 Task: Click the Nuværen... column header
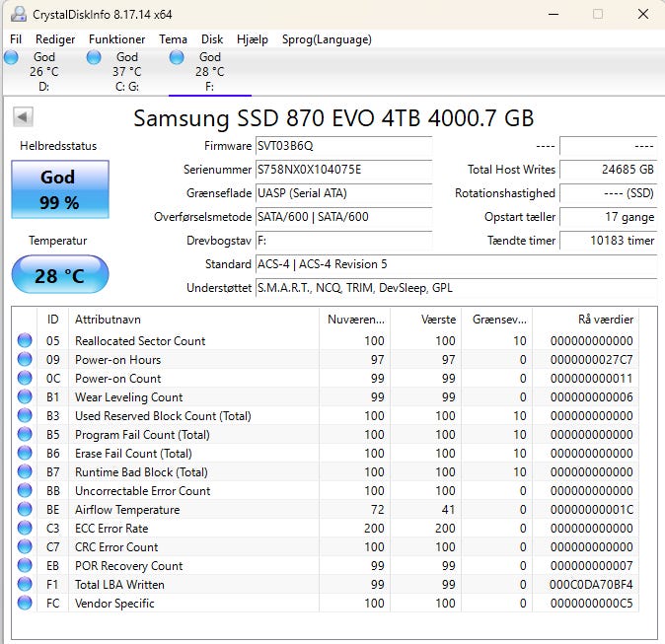coord(355,320)
